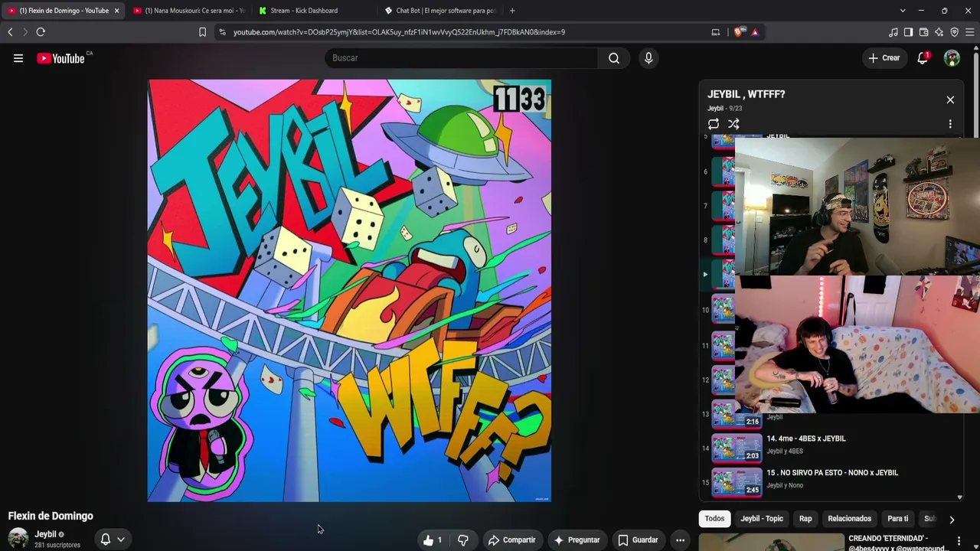Start voice search with the microphone
980x551 pixels.
(x=648, y=58)
